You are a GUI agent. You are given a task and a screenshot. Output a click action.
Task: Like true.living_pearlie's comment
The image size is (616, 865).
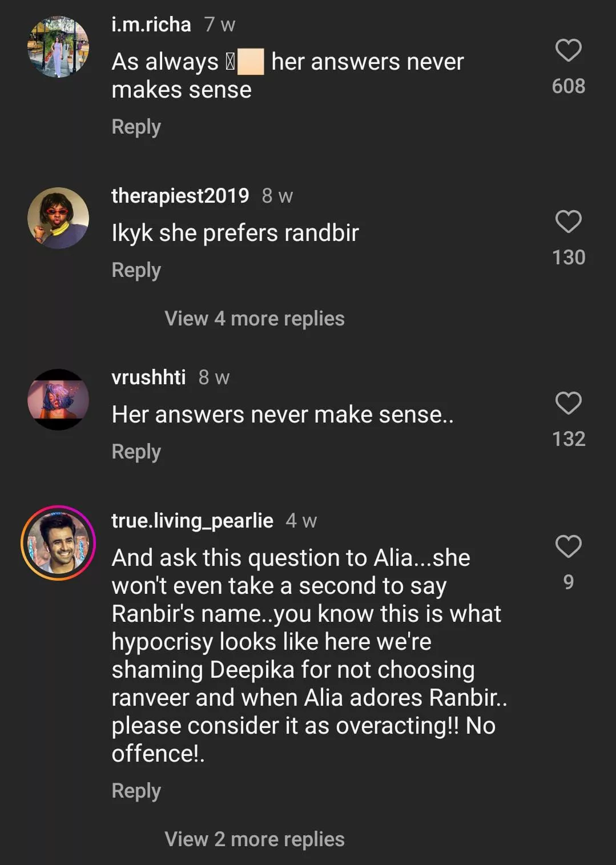[568, 546]
